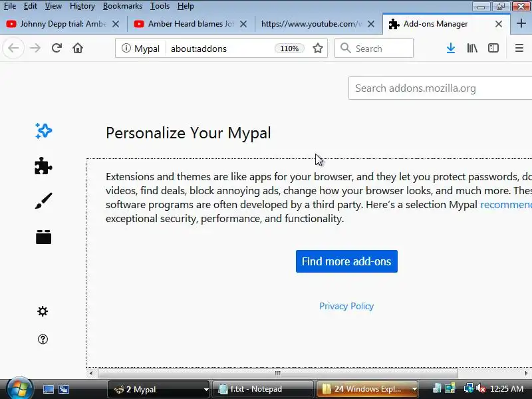Open the Extensions puzzle-piece category
The image size is (532, 399).
point(43,166)
